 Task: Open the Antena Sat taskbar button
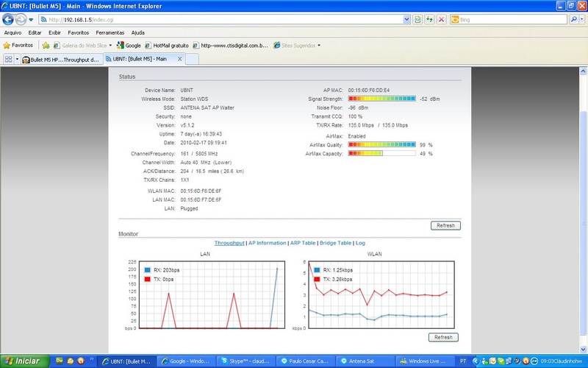click(365, 361)
